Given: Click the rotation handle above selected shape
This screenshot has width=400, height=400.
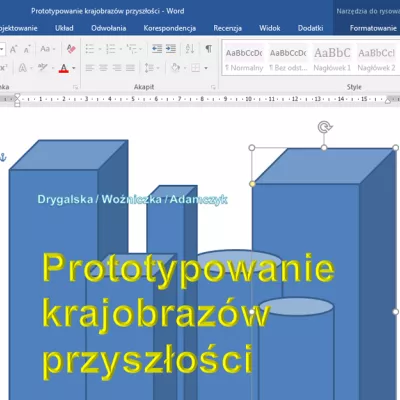Looking at the screenshot, I should (x=324, y=127).
